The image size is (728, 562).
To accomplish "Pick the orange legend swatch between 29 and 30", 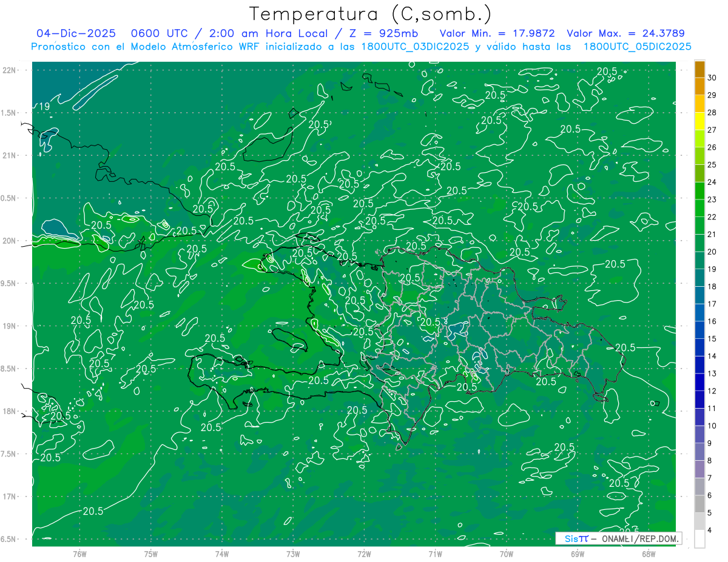I will pos(699,87).
